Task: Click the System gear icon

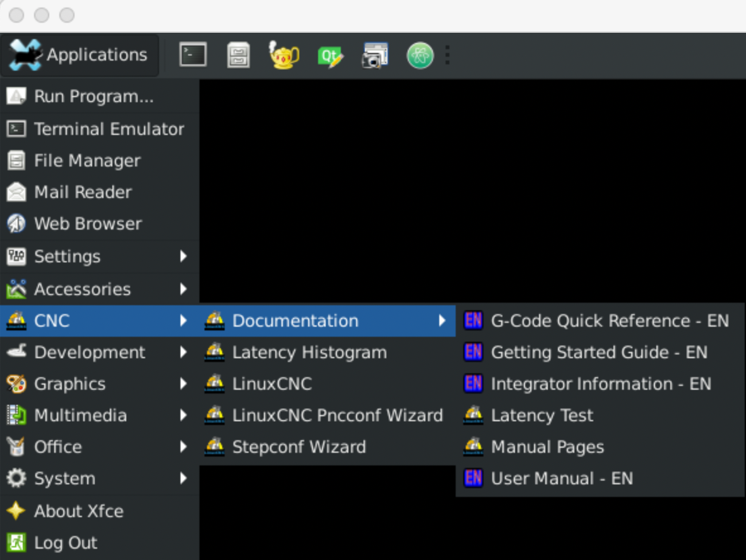Action: 16,478
